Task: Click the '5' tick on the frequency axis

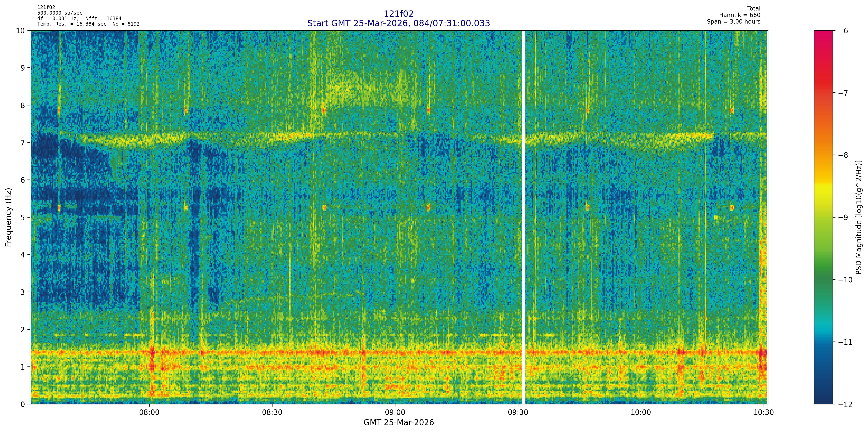Action: (23, 217)
